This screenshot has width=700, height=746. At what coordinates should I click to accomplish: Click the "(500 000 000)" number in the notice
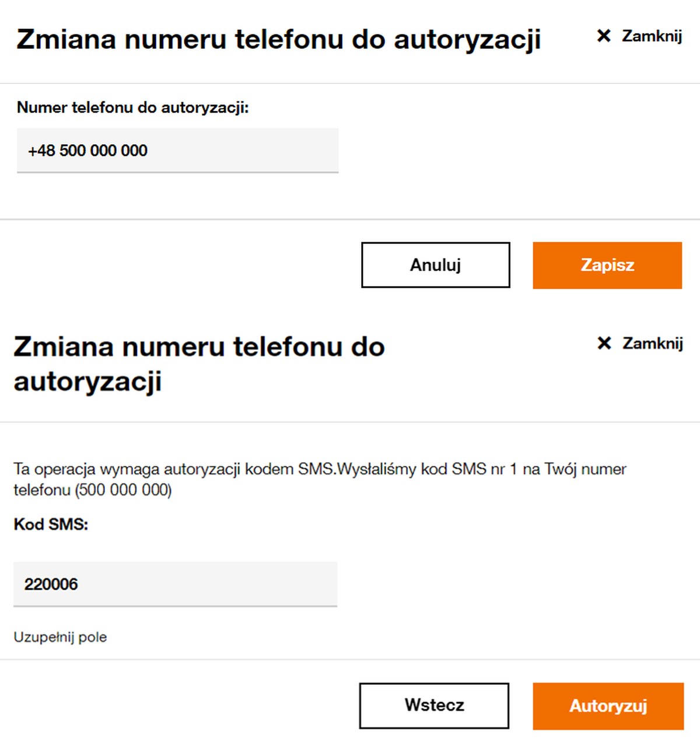(x=123, y=490)
